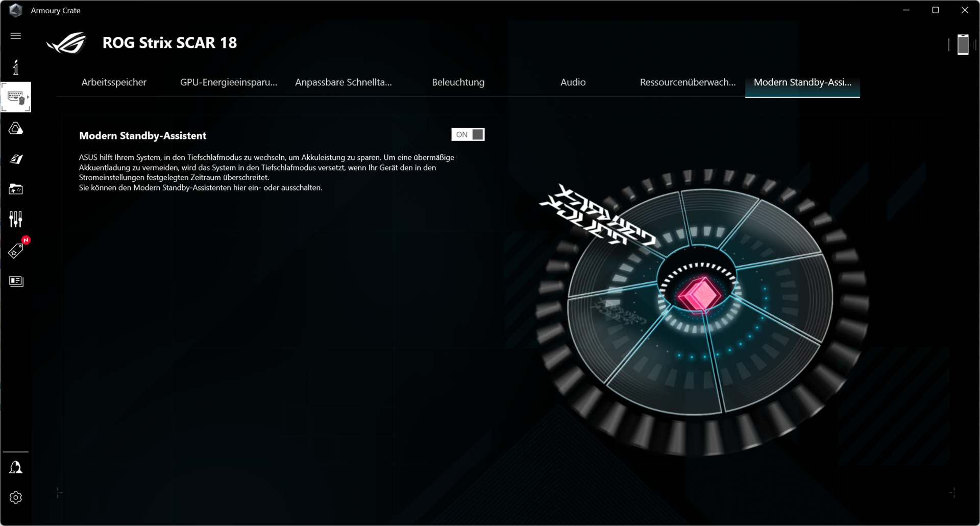The width and height of the screenshot is (980, 526).
Task: Select the Audio tab
Action: click(x=573, y=82)
